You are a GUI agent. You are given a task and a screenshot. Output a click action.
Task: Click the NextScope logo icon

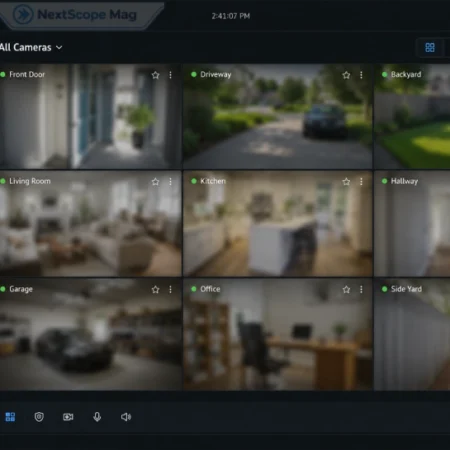click(x=23, y=14)
